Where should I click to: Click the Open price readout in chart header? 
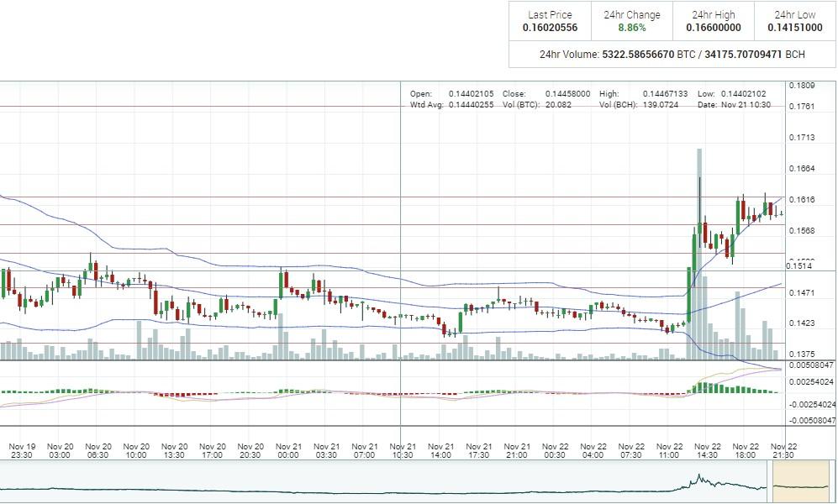(451, 93)
